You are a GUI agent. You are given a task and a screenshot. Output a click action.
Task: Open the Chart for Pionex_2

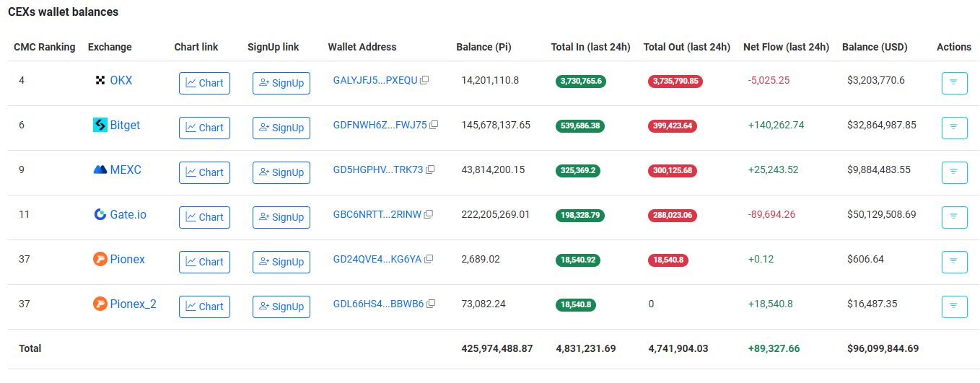[204, 307]
